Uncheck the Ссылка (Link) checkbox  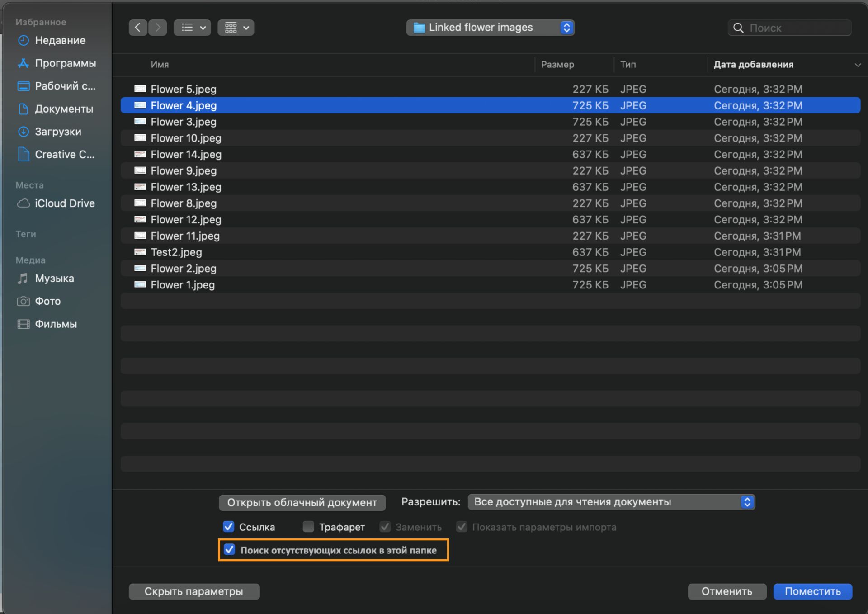[x=229, y=527]
